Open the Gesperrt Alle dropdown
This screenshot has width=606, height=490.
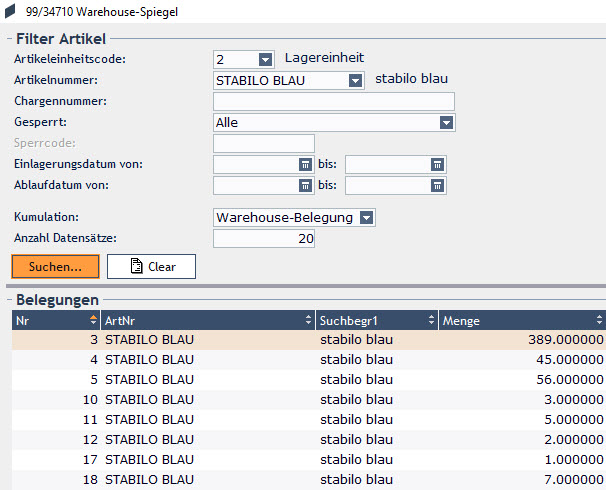pos(446,123)
